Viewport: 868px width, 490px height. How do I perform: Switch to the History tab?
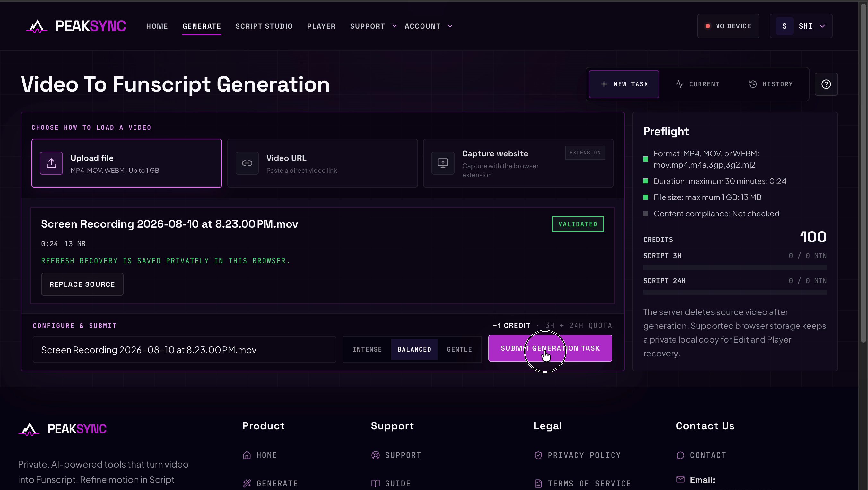point(771,84)
